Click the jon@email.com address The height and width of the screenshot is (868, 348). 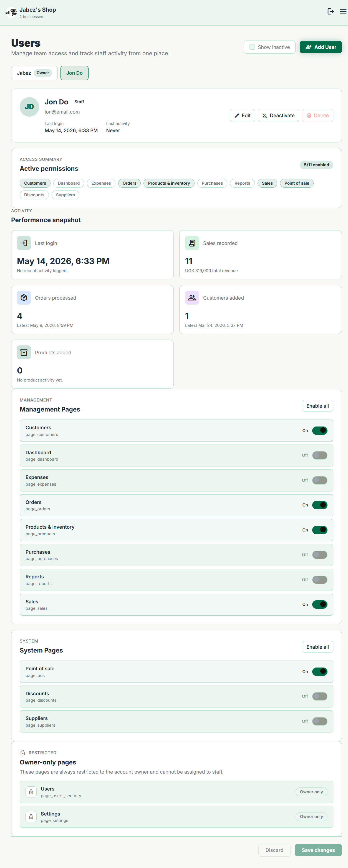tap(62, 112)
